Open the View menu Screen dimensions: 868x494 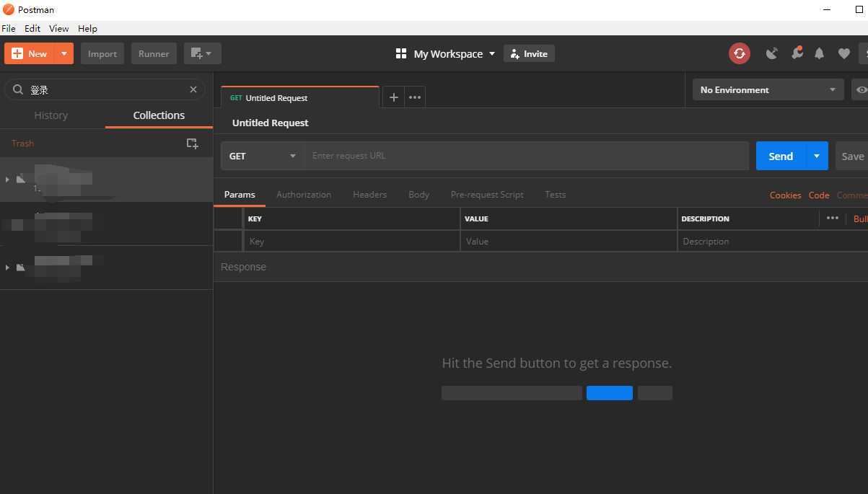coord(58,28)
